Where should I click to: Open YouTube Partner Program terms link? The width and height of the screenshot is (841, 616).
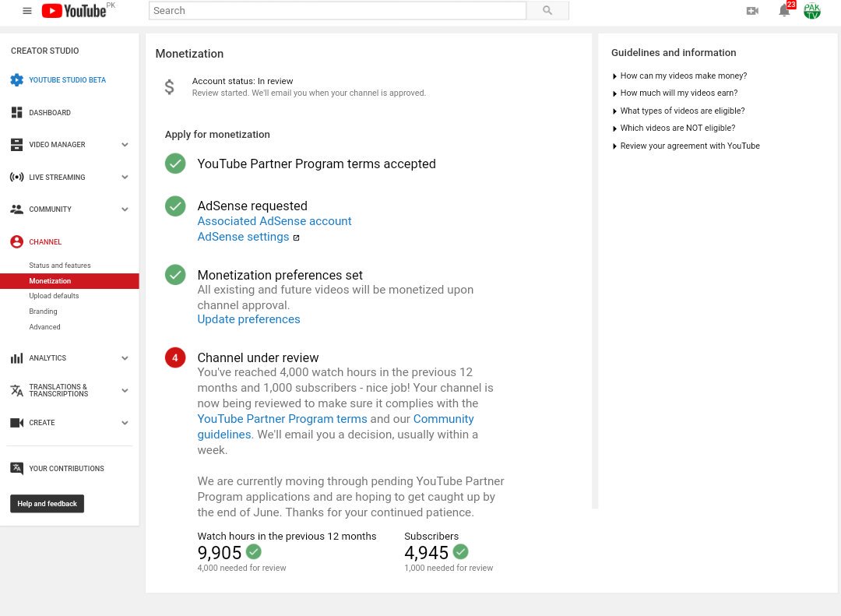click(x=282, y=419)
